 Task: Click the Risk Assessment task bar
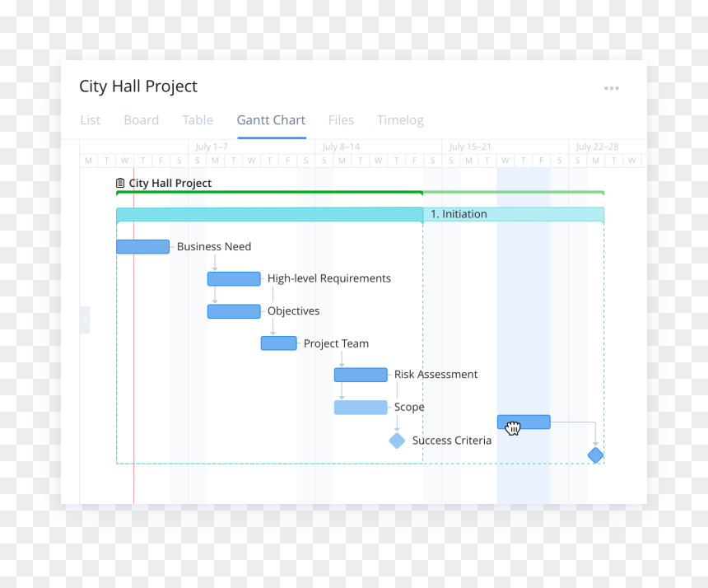[x=361, y=375]
